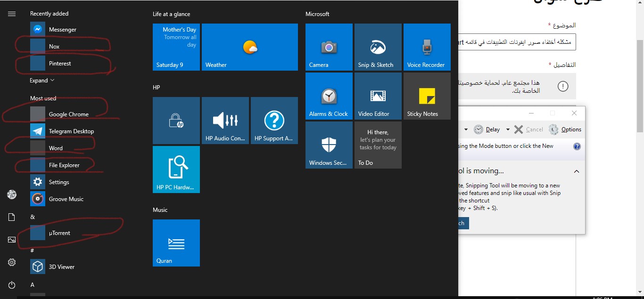Open the To Do tile

click(x=378, y=145)
